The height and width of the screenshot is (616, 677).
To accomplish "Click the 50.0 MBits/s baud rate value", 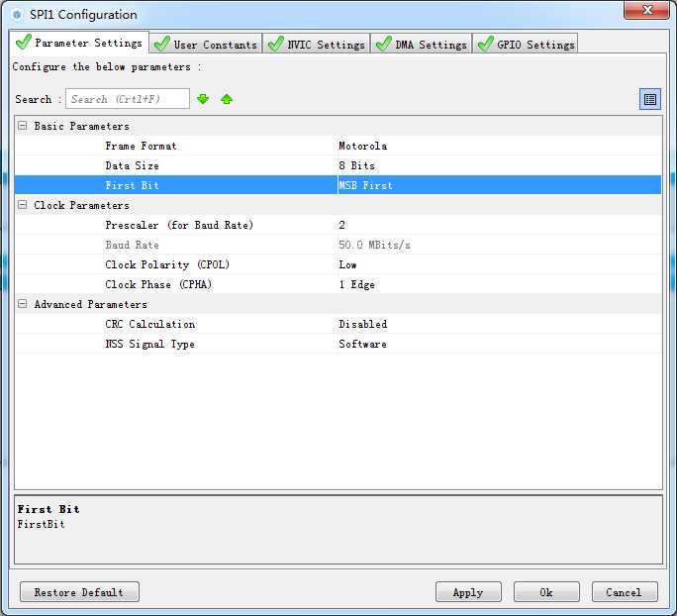I will pyautogui.click(x=374, y=245).
